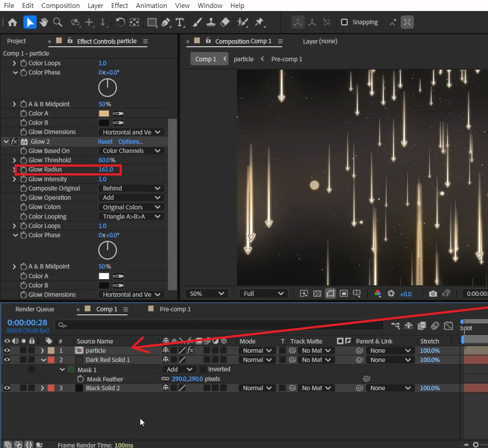Open the Animation menu
Screen dimensions: 488x448
coord(151,6)
